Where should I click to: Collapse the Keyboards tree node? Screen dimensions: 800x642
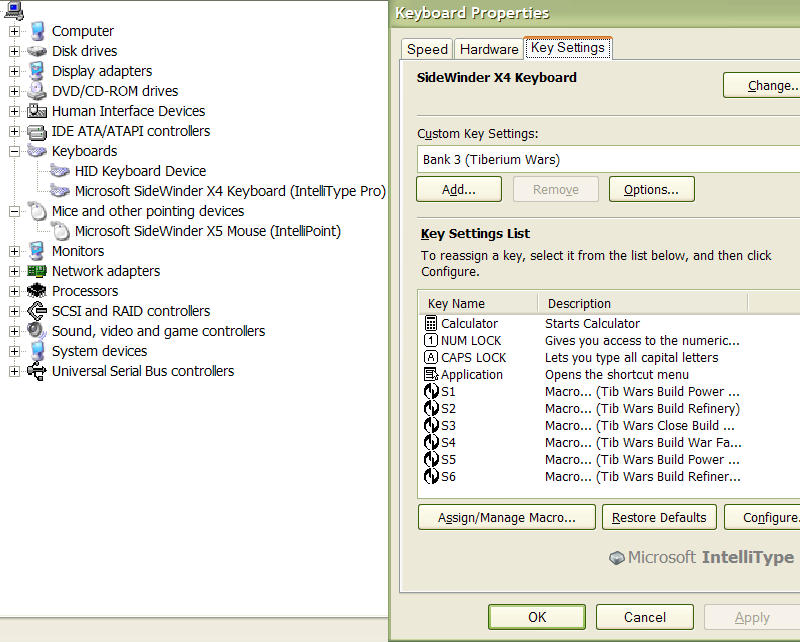click(14, 151)
